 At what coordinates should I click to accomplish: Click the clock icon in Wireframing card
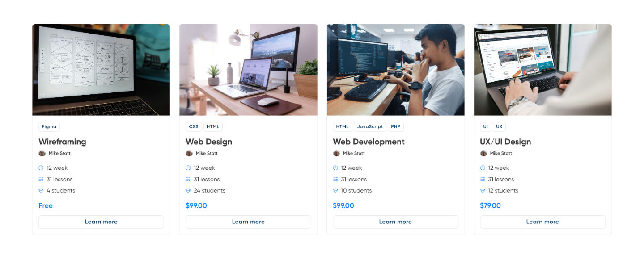(41, 168)
